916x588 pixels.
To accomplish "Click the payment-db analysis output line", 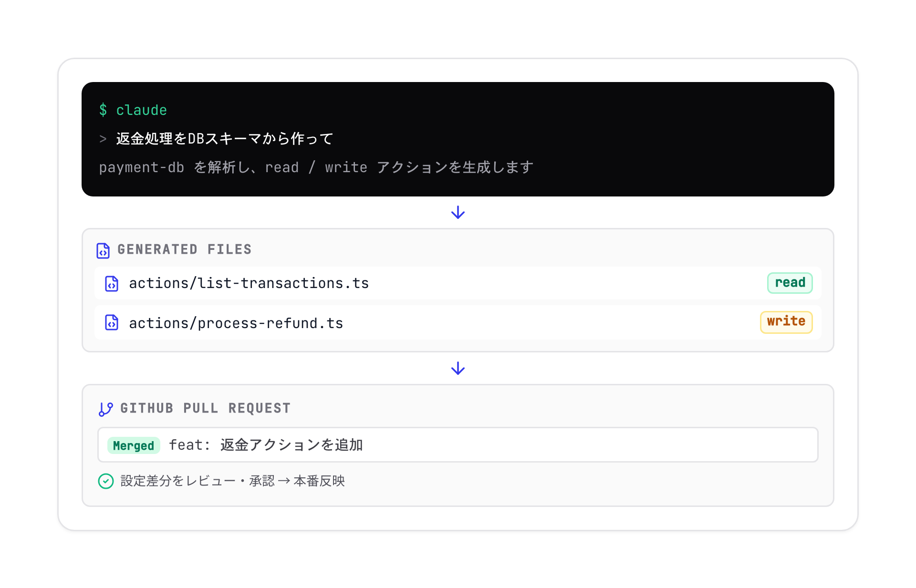I will click(x=316, y=167).
